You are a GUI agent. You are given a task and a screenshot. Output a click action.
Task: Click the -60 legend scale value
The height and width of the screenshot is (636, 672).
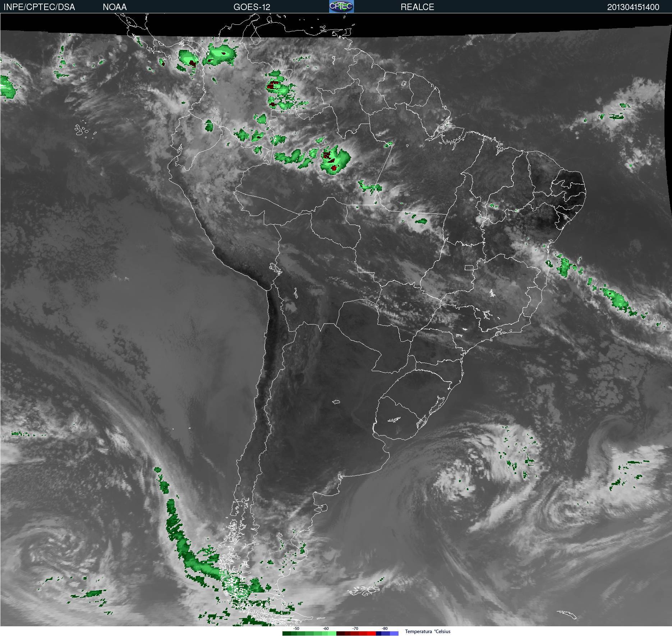(x=326, y=628)
